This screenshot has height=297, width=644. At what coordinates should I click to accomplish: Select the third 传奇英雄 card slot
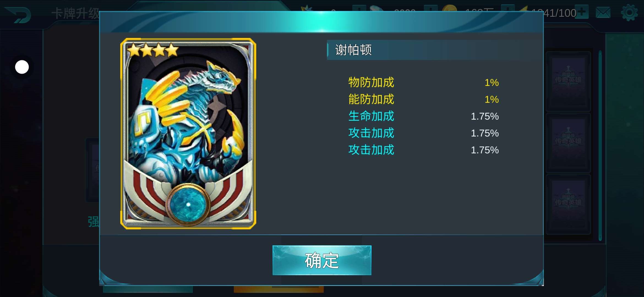[568, 204]
